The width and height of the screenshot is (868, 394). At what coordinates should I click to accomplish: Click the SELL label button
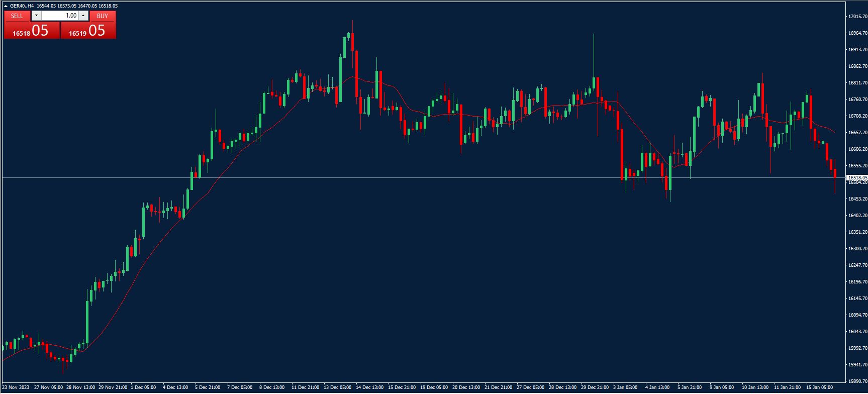(17, 16)
